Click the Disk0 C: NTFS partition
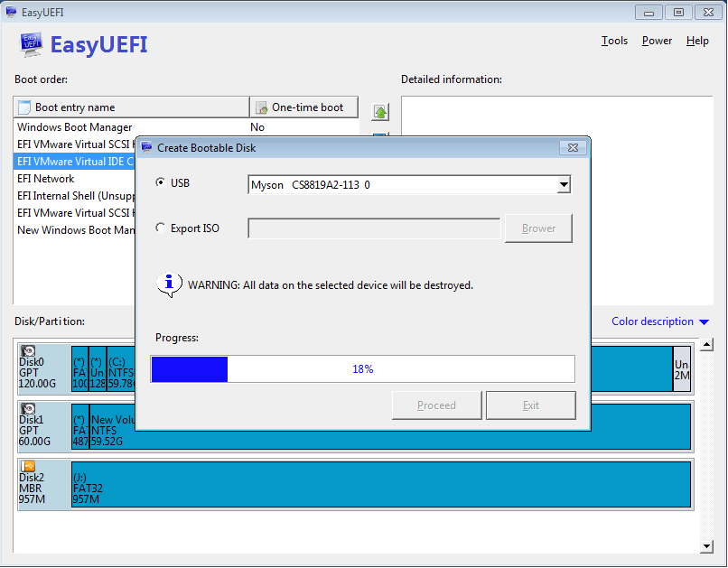The image size is (728, 568). [x=121, y=368]
